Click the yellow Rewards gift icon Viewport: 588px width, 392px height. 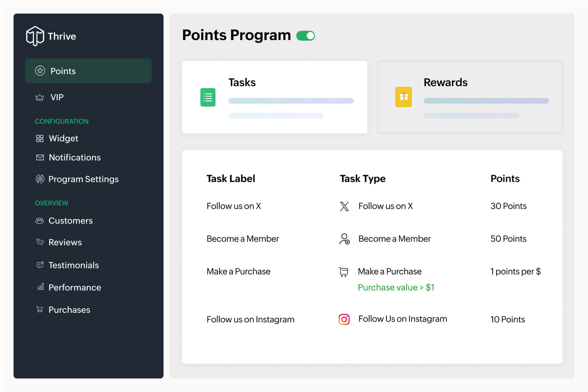point(403,97)
